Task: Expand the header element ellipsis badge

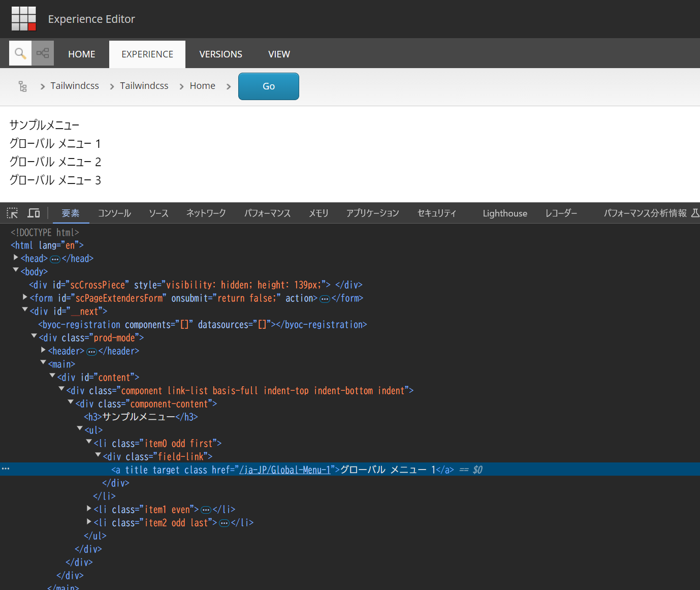Action: 91,352
